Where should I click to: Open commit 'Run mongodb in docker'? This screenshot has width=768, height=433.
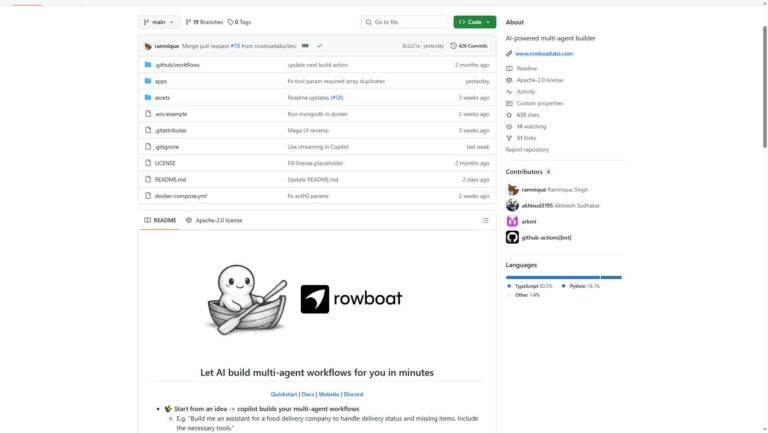click(x=317, y=114)
